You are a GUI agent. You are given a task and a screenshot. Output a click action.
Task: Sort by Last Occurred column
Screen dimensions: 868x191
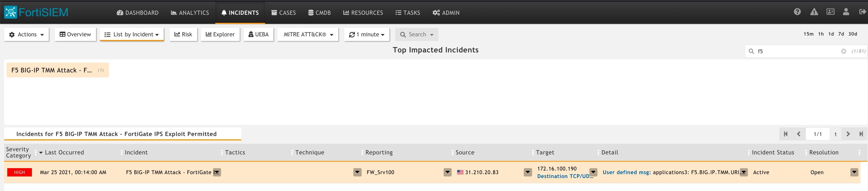pyautogui.click(x=64, y=153)
